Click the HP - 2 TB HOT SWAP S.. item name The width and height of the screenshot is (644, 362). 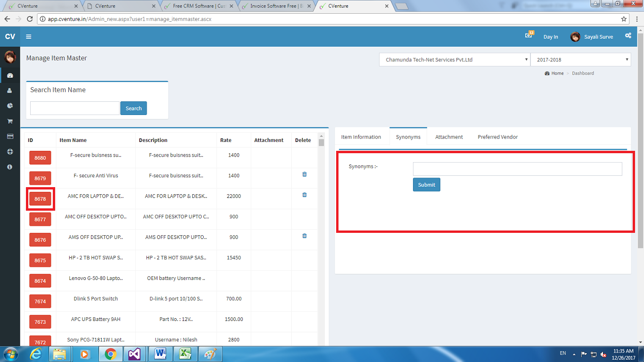pyautogui.click(x=96, y=258)
